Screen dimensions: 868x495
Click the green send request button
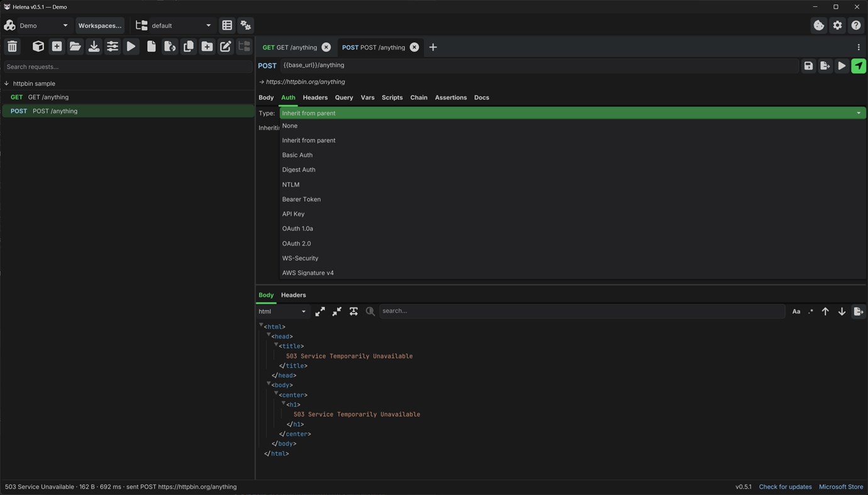click(859, 65)
